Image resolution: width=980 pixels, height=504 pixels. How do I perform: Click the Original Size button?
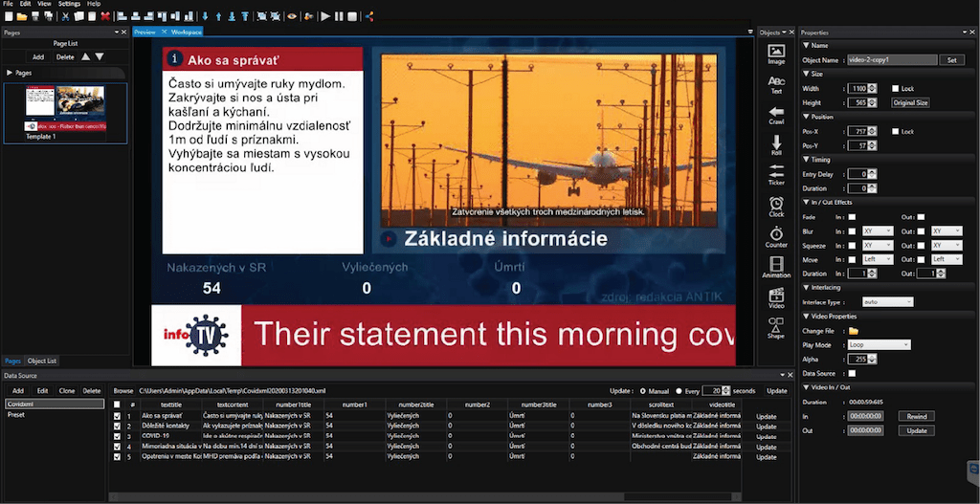pos(910,103)
